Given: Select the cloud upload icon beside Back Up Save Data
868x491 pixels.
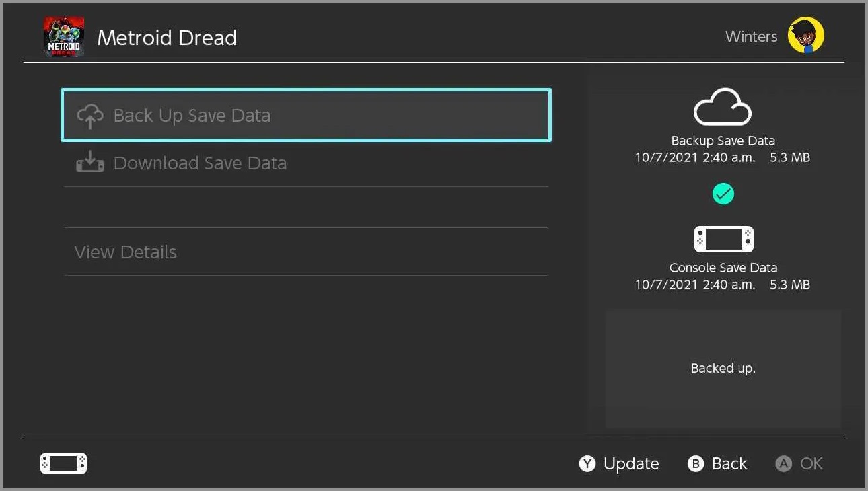Looking at the screenshot, I should point(90,115).
